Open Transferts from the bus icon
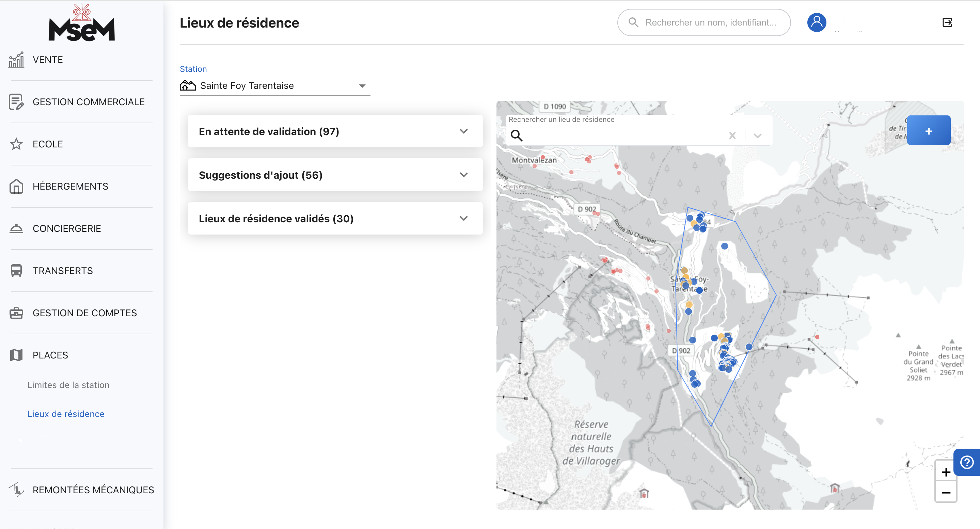The image size is (980, 529). pyautogui.click(x=16, y=270)
